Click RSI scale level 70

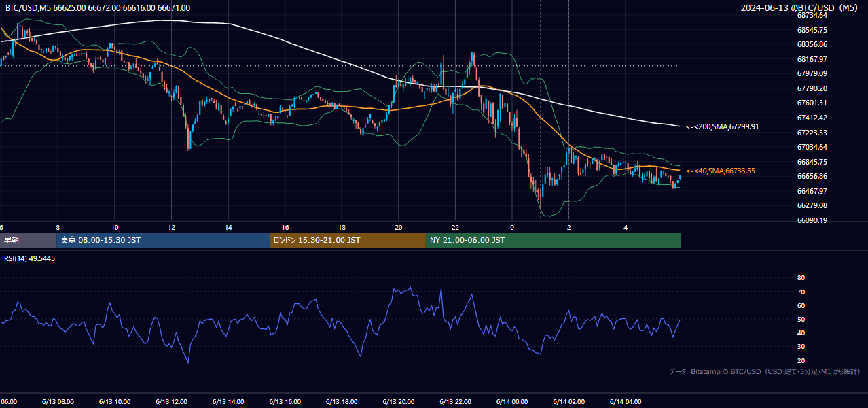(x=801, y=292)
